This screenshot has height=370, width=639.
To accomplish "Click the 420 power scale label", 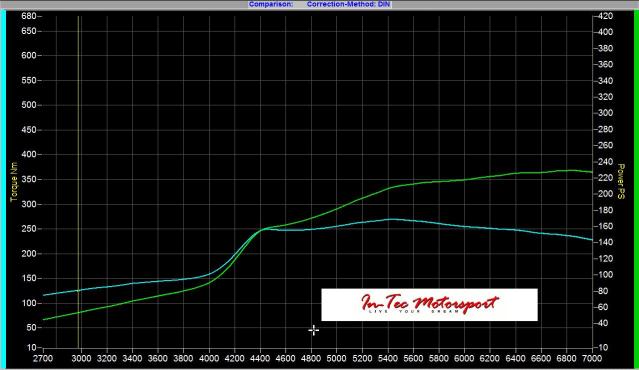I will (606, 16).
